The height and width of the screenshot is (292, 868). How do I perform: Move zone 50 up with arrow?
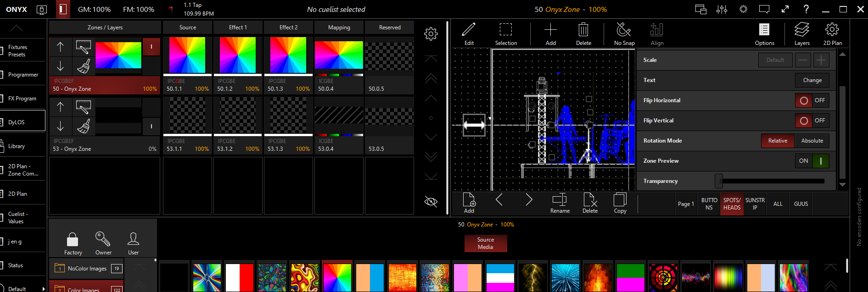point(60,46)
